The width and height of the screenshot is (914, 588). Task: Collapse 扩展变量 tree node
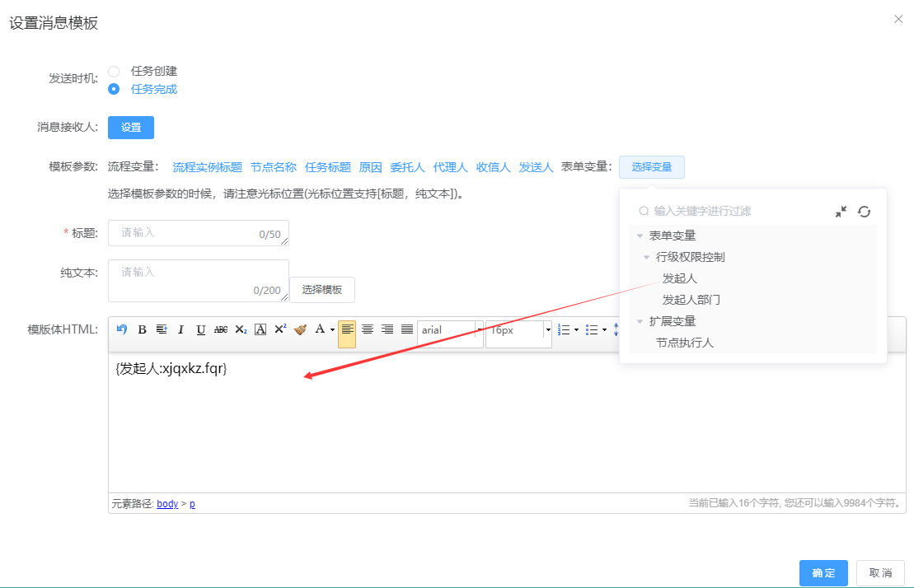click(640, 321)
